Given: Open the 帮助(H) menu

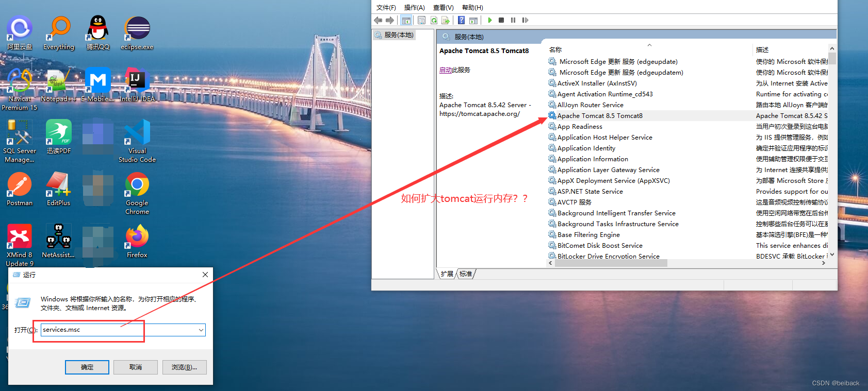Looking at the screenshot, I should click(x=472, y=7).
